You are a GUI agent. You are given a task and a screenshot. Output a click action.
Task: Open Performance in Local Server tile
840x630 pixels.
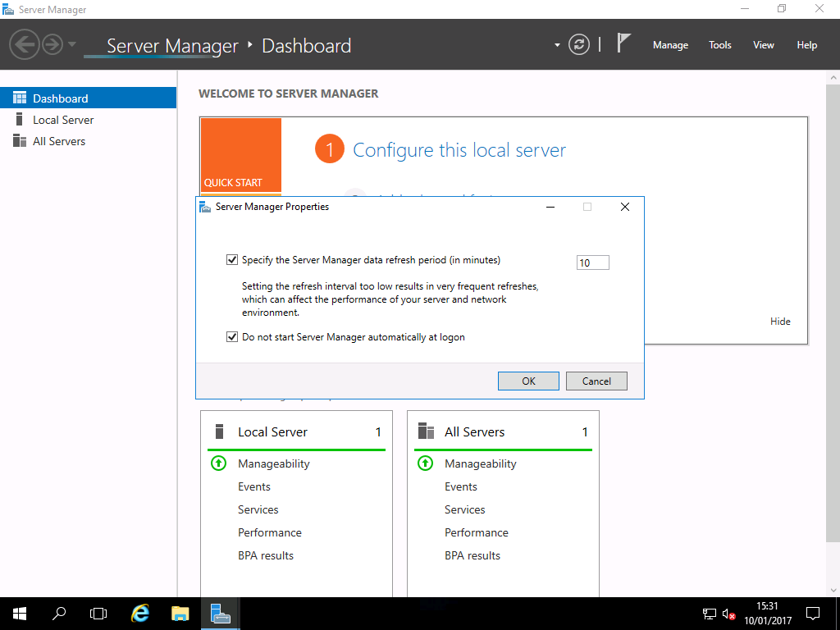(x=269, y=532)
